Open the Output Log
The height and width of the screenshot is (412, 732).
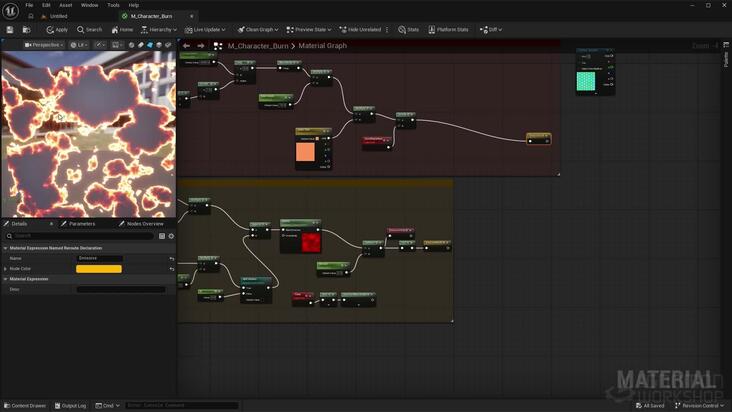(x=70, y=405)
